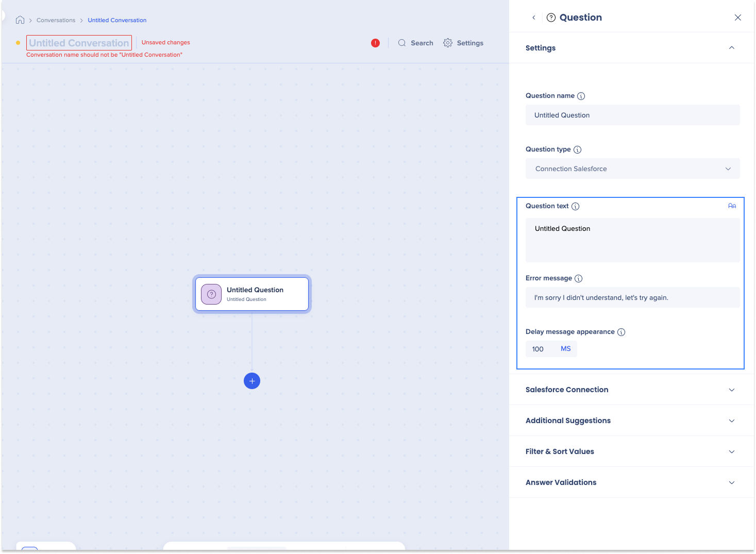
Task: Click the red error alert icon
Action: (375, 43)
